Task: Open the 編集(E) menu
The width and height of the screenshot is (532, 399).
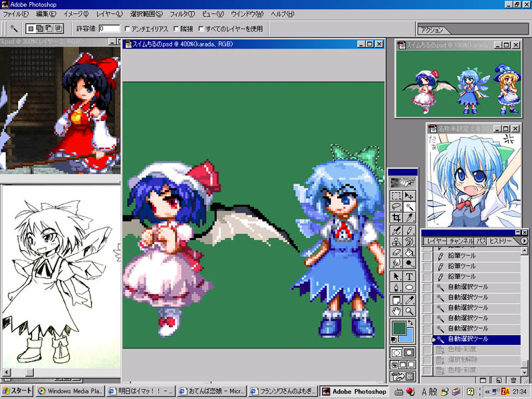Action: coord(46,14)
